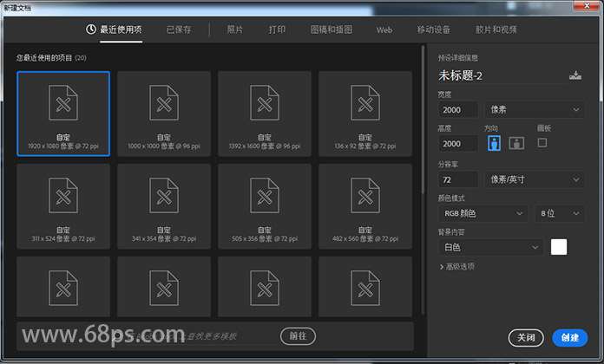
Task: Select the 311 x 524 @ 72 ppi preset
Action: pyautogui.click(x=63, y=206)
